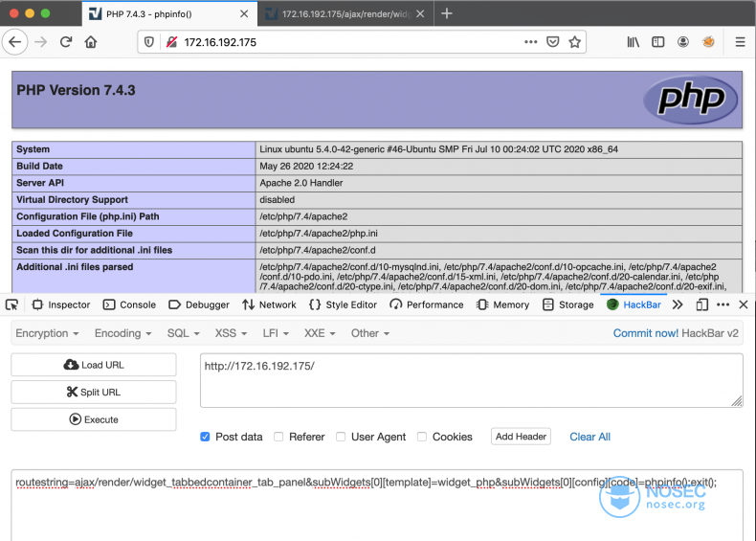Select the HackBar tab
This screenshot has height=541, width=756.
point(634,304)
